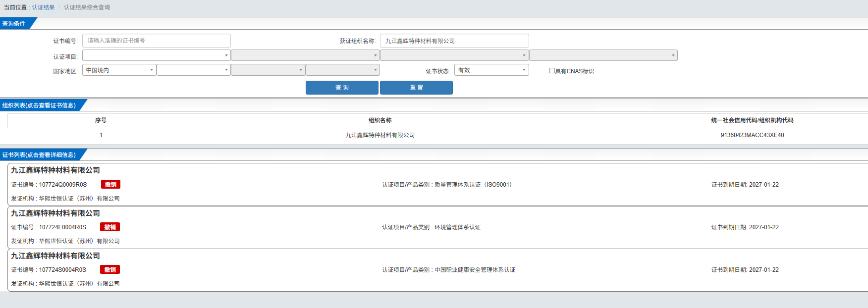Click company title of 环境管理体系 certificate card

pyautogui.click(x=55, y=213)
